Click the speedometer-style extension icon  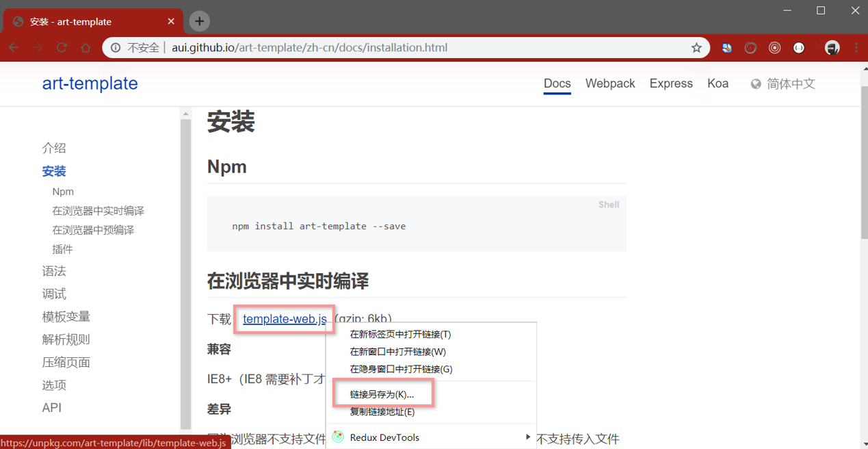[750, 48]
